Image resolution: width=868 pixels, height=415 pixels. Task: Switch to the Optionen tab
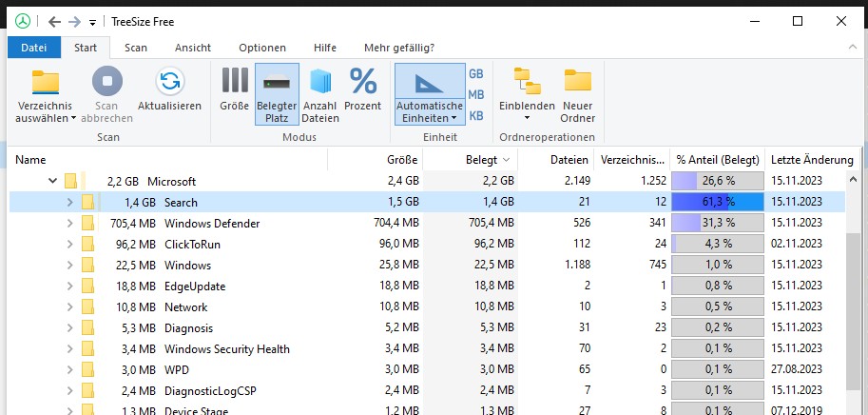[x=262, y=48]
